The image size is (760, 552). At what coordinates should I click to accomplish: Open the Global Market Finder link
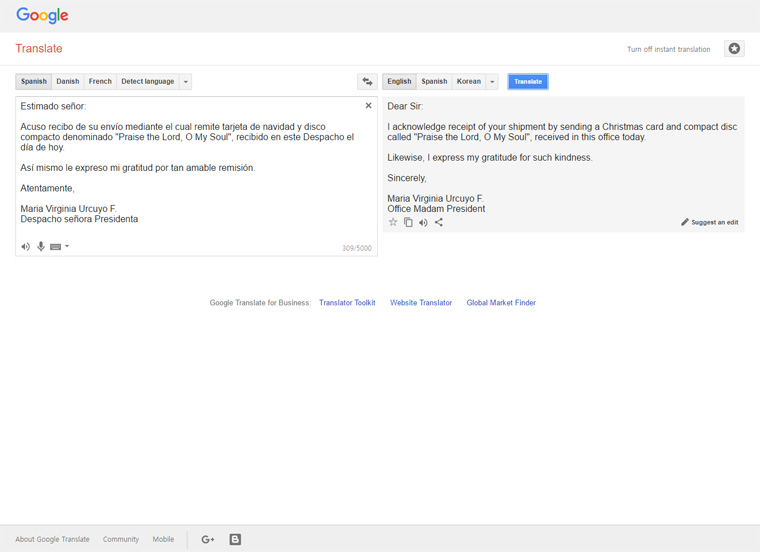coord(501,302)
